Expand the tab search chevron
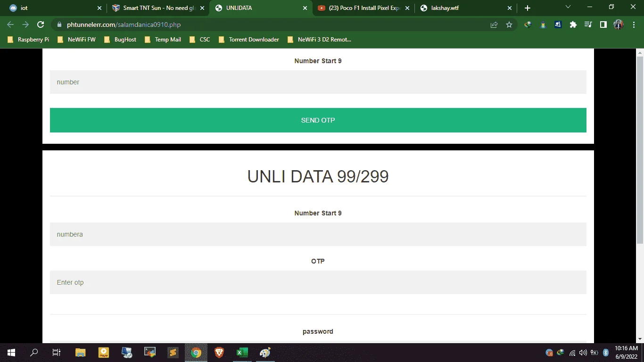The width and height of the screenshot is (644, 362). click(x=568, y=7)
